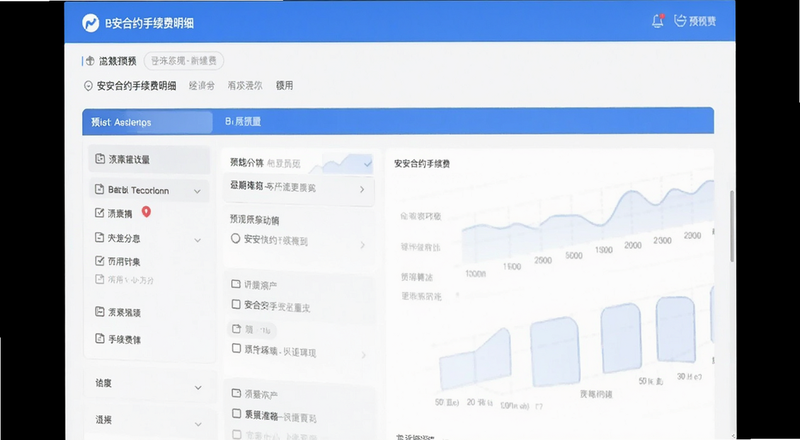Screen dimensions: 800x440
Task: Click the greyed-out document icon in sidebar
Action: coord(99,279)
